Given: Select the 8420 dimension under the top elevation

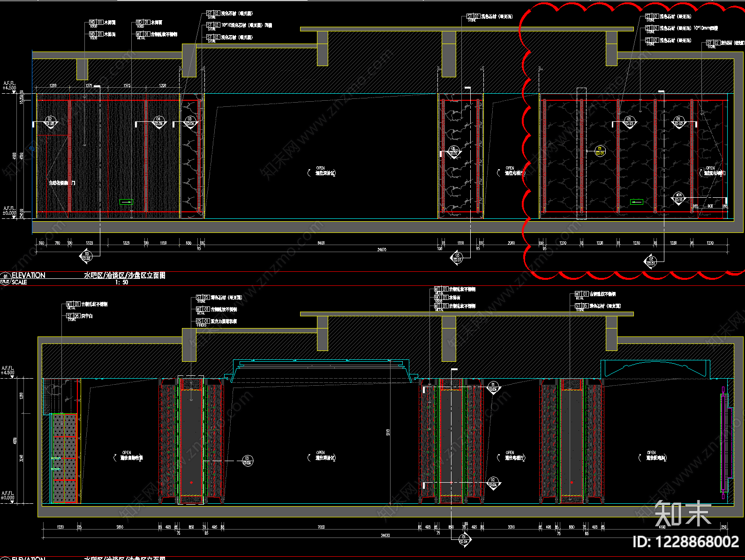Looking at the screenshot, I should point(321,243).
